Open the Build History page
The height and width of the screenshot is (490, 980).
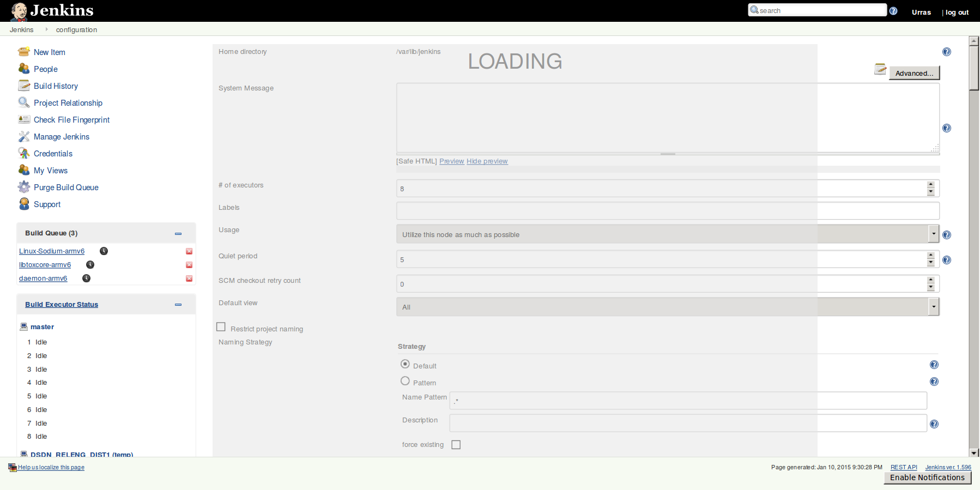tap(56, 86)
